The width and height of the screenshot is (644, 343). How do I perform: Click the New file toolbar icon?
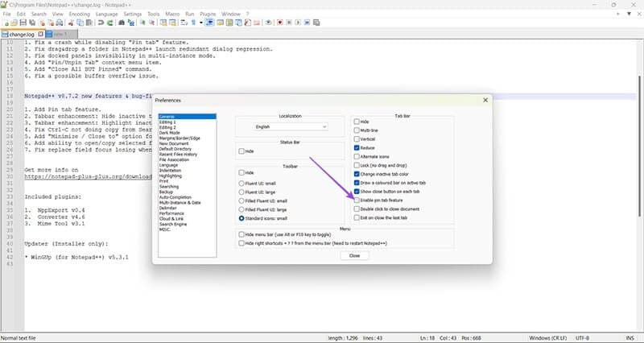point(6,23)
